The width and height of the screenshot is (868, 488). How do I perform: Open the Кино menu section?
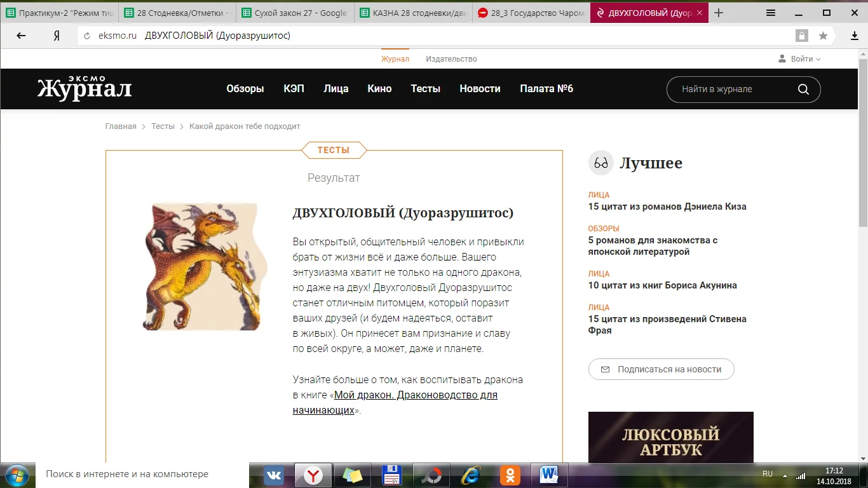(x=379, y=89)
